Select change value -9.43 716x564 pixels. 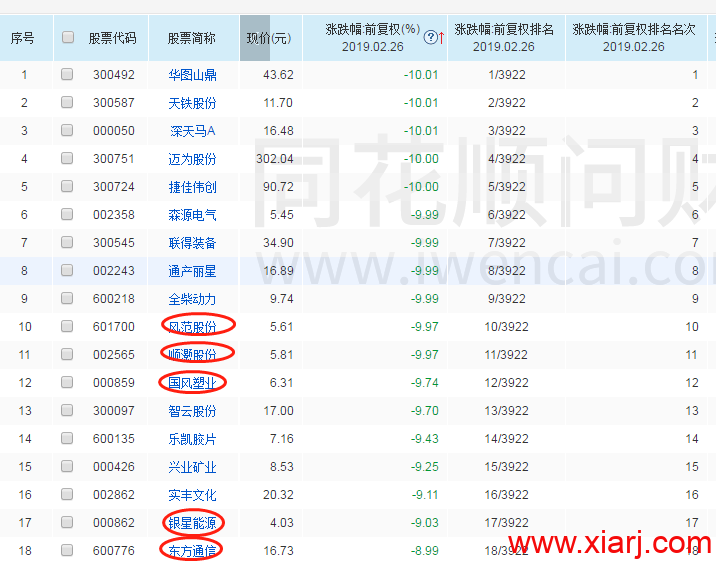coord(425,439)
